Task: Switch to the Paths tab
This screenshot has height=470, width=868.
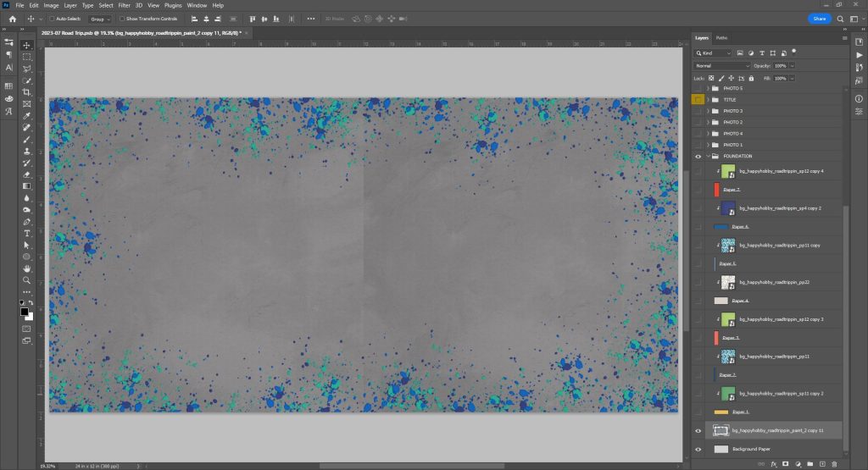Action: click(721, 37)
